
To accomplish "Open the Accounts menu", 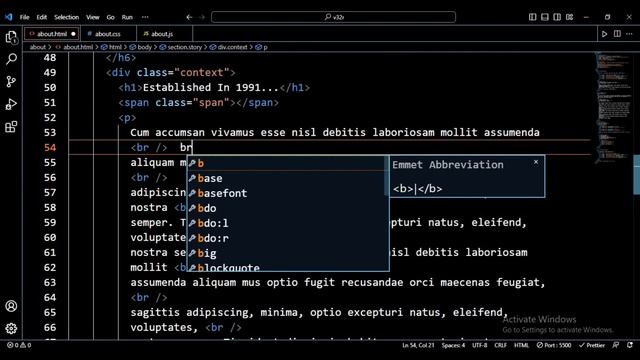I will [11, 306].
